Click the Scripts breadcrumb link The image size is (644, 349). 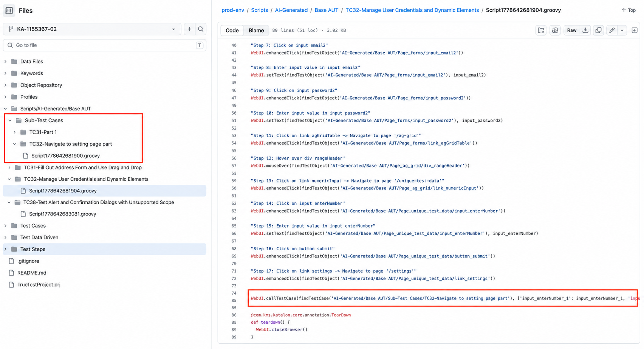[260, 10]
